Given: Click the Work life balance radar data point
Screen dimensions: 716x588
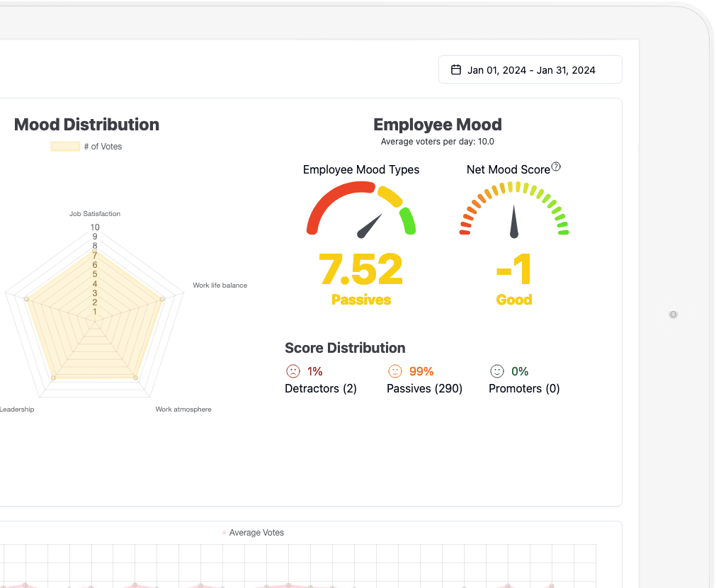Looking at the screenshot, I should [162, 299].
